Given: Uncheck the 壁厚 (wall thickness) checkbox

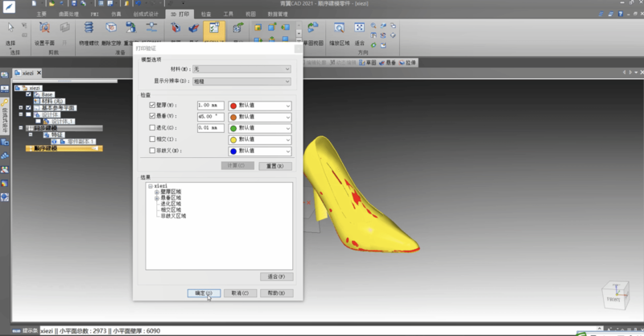Looking at the screenshot, I should (x=153, y=106).
